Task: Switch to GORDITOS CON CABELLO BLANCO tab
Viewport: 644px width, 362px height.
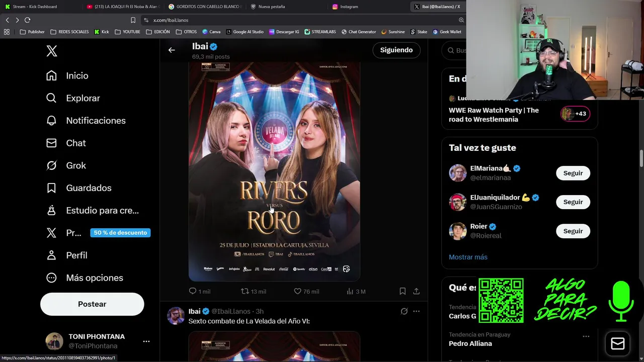Action: (x=205, y=7)
